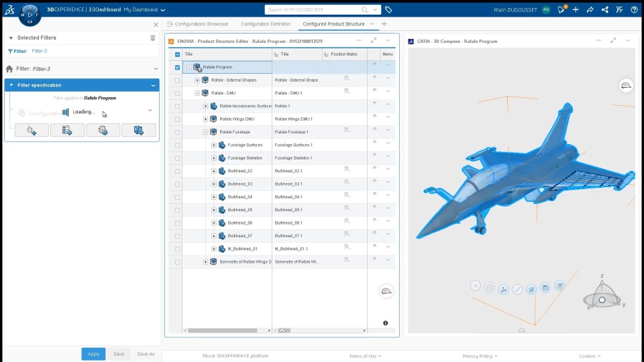This screenshot has width=644, height=362.
Task: Click the home icon beside Filter-3
Action: point(9,68)
